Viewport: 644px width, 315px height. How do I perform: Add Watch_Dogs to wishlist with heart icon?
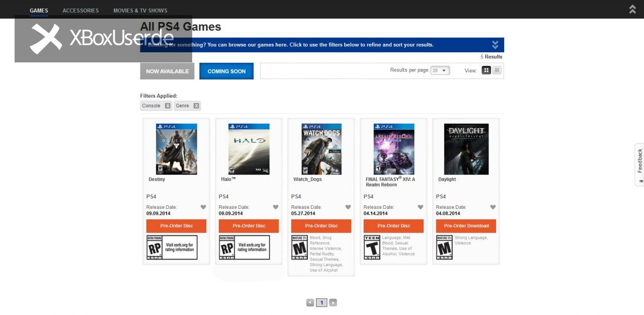[348, 207]
